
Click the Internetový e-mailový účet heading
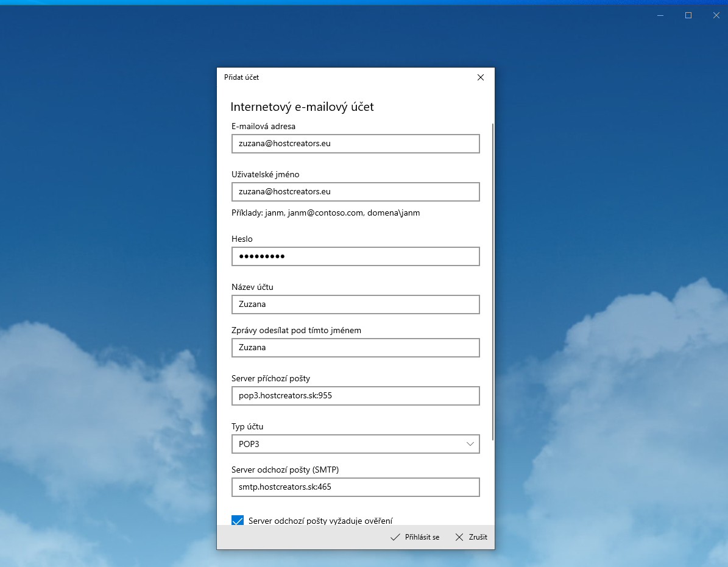[x=302, y=107]
